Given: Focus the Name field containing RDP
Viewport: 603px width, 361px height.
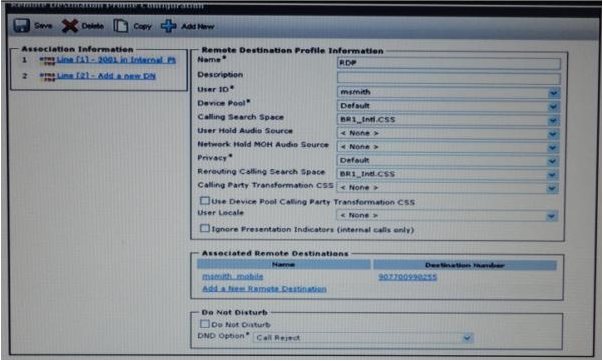Looking at the screenshot, I should point(449,63).
